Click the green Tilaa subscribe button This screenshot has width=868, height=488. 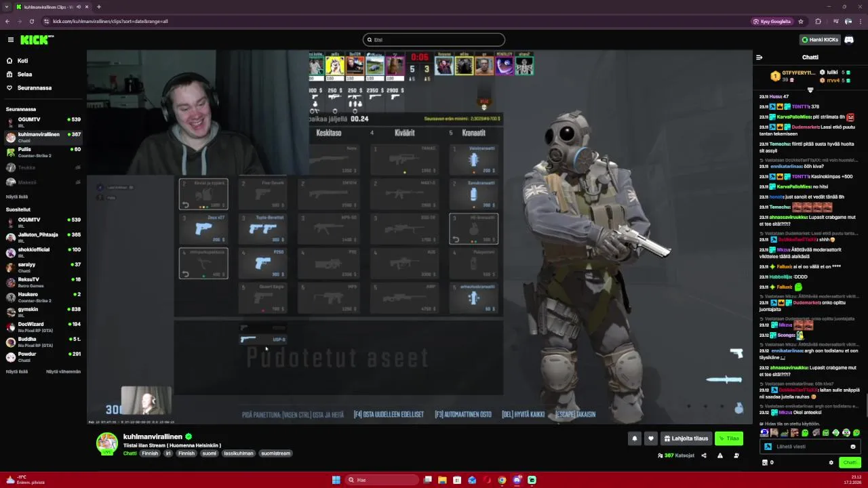pyautogui.click(x=729, y=439)
